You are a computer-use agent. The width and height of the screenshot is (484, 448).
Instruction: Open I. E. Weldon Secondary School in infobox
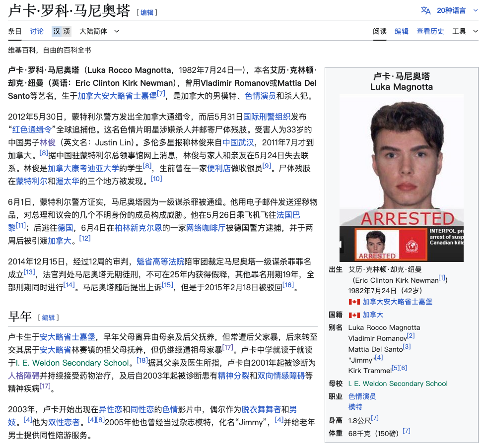point(398,384)
